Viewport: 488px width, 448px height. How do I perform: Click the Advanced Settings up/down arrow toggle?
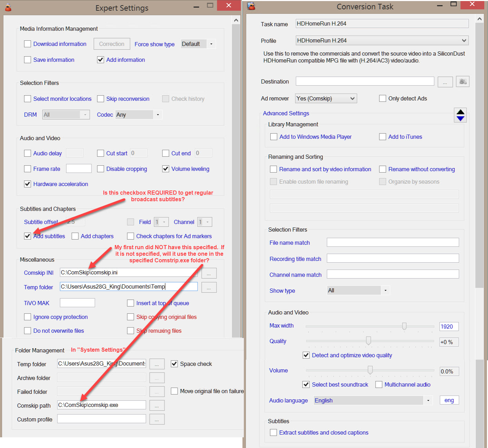click(x=460, y=115)
